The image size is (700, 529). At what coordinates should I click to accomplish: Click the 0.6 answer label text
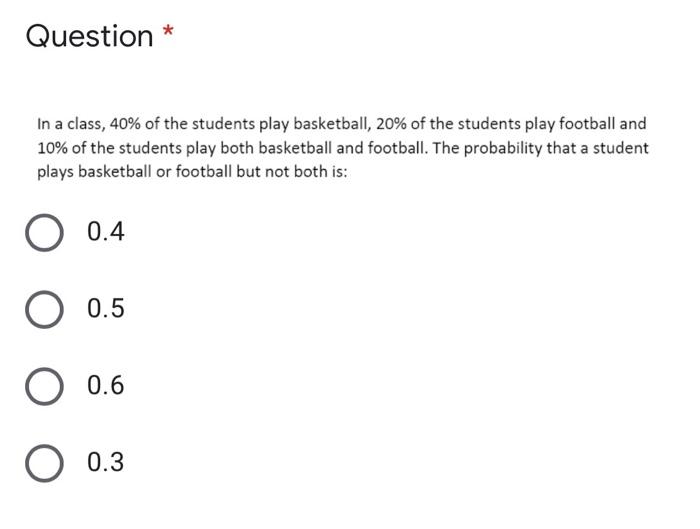pyautogui.click(x=106, y=385)
